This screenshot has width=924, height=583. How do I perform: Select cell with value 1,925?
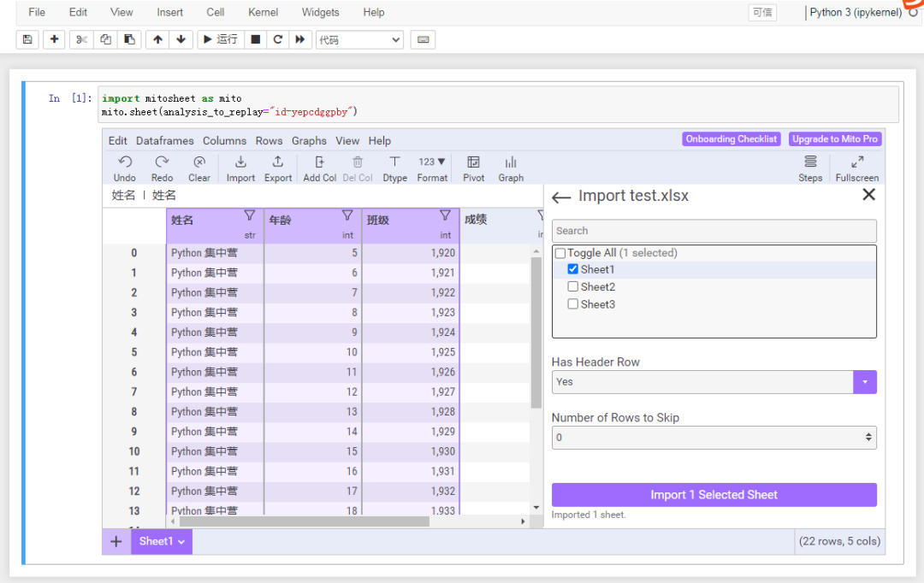[x=411, y=352]
